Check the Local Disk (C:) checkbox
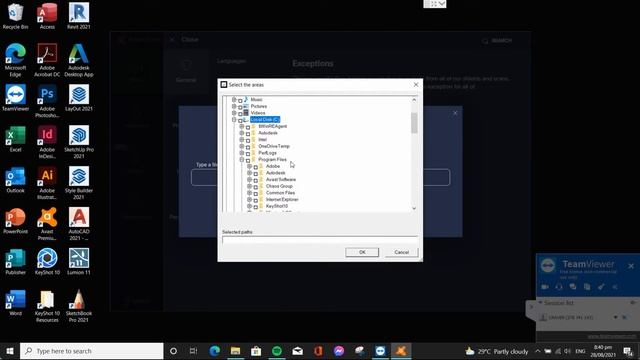Image resolution: width=640 pixels, height=360 pixels. click(240, 120)
